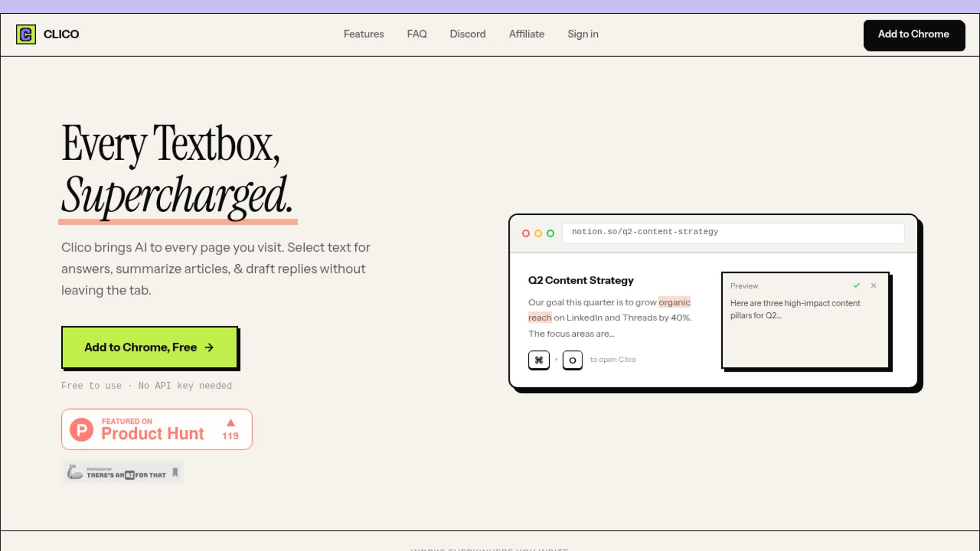
Task: Click the red traffic-light dot in mockup
Action: [x=526, y=233]
